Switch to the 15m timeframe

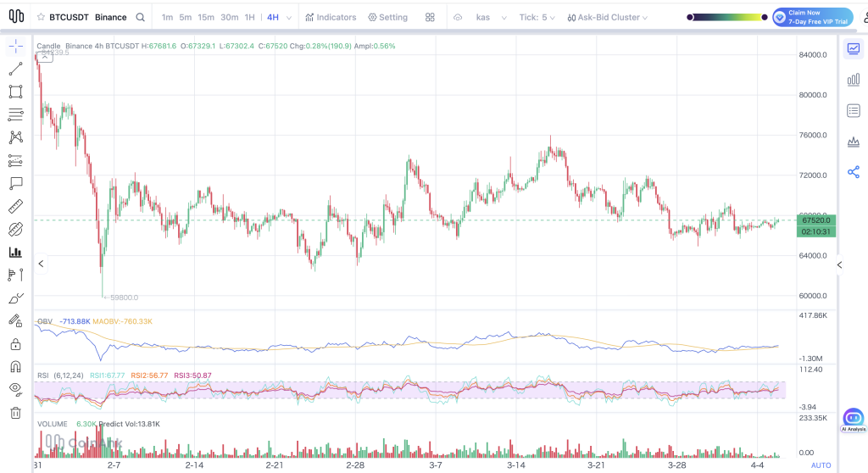(x=206, y=17)
